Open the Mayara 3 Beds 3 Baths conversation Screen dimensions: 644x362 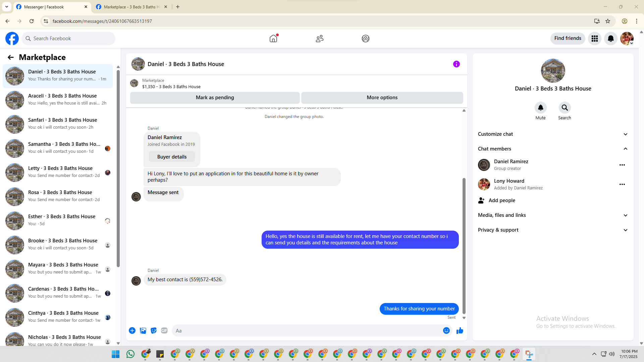click(58, 269)
